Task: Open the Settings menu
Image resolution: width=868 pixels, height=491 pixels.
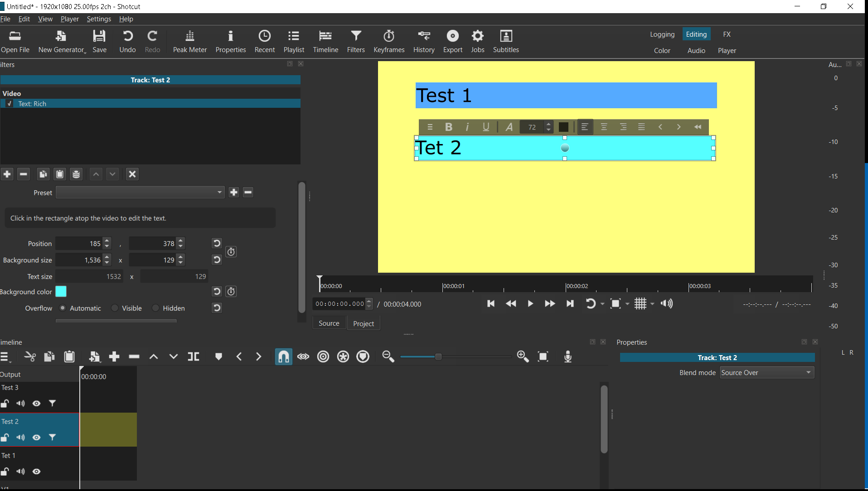Action: click(x=98, y=19)
